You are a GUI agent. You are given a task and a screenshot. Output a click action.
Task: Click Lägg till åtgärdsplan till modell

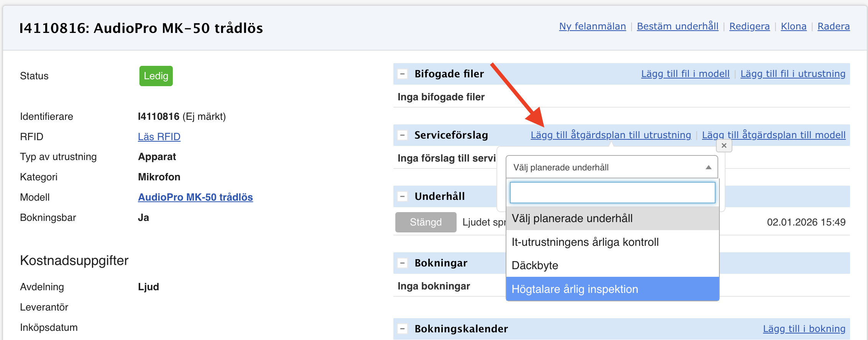tap(774, 135)
